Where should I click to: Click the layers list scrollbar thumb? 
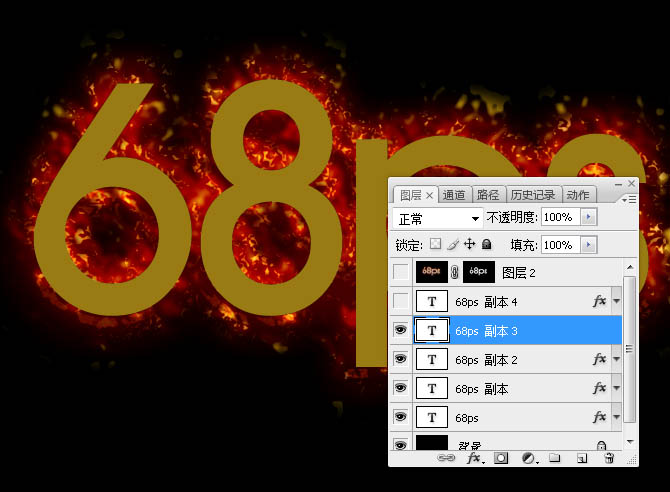(x=629, y=349)
